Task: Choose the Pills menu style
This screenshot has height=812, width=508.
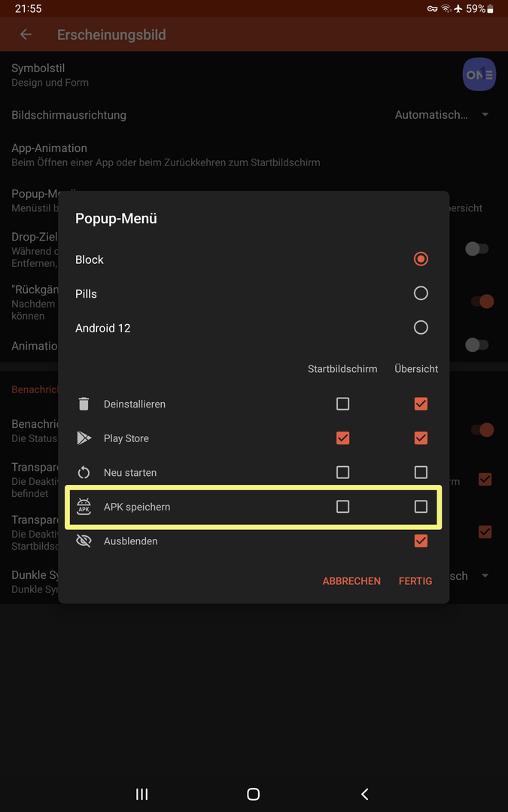Action: coord(421,293)
